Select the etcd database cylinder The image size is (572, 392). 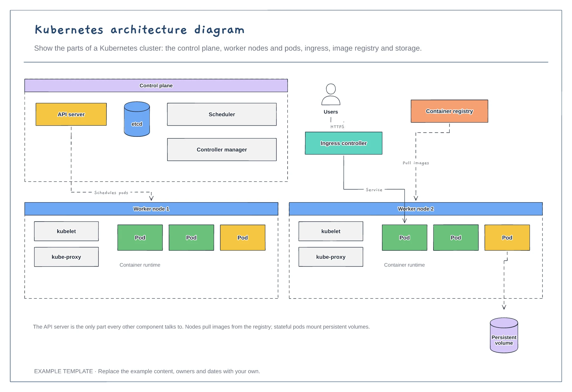click(137, 119)
